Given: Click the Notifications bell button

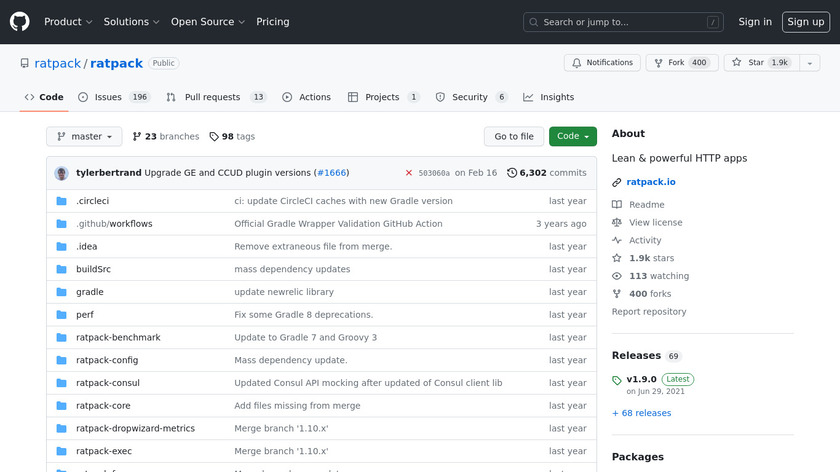Looking at the screenshot, I should click(602, 63).
